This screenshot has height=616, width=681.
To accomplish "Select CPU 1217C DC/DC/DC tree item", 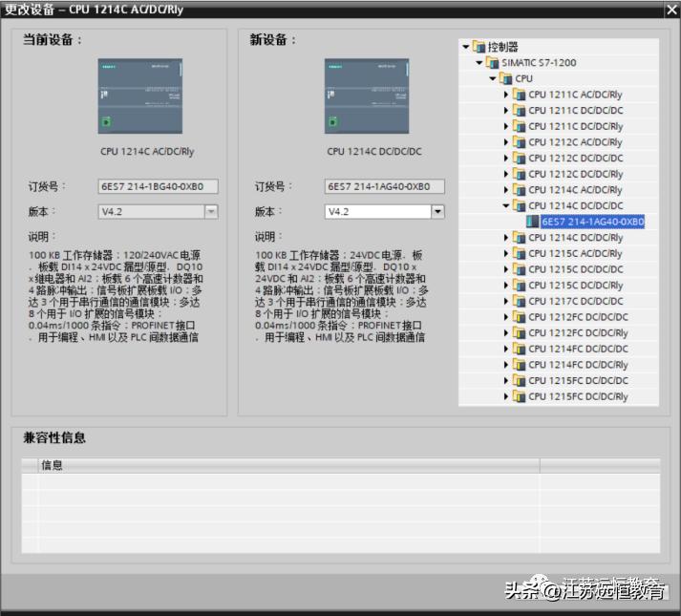I will pos(576,301).
